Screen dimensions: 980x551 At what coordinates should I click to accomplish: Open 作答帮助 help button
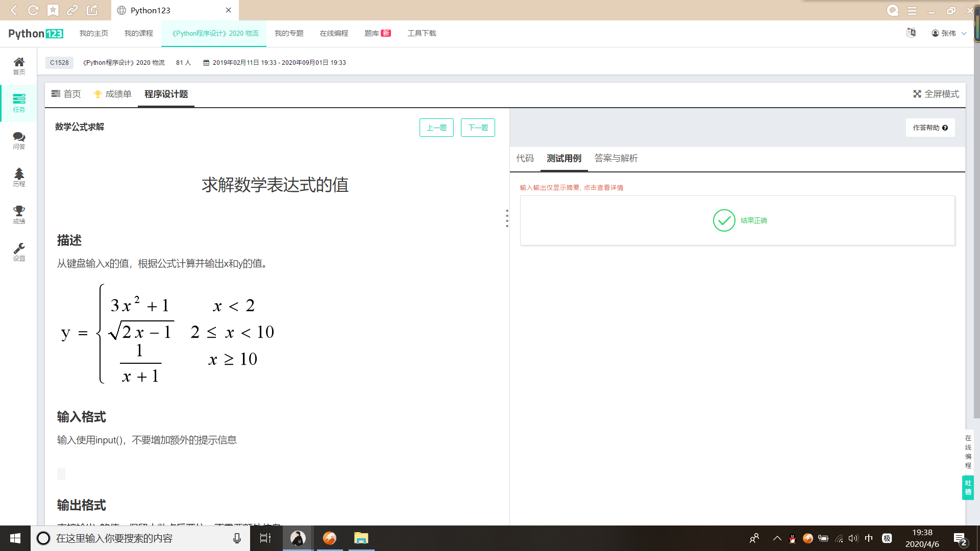(930, 128)
